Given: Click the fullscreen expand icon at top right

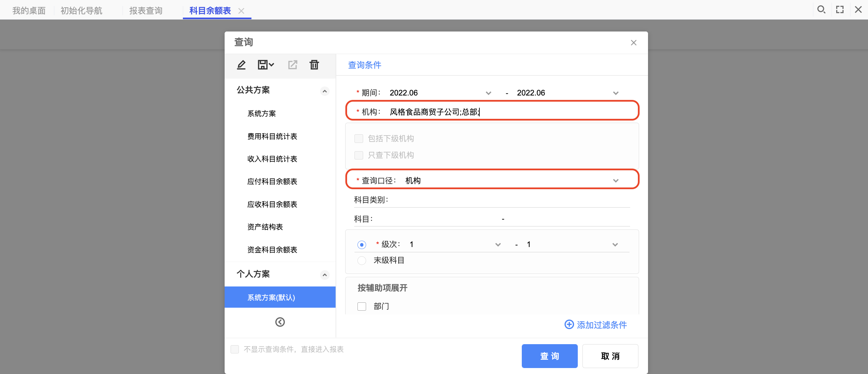Looking at the screenshot, I should tap(840, 9).
